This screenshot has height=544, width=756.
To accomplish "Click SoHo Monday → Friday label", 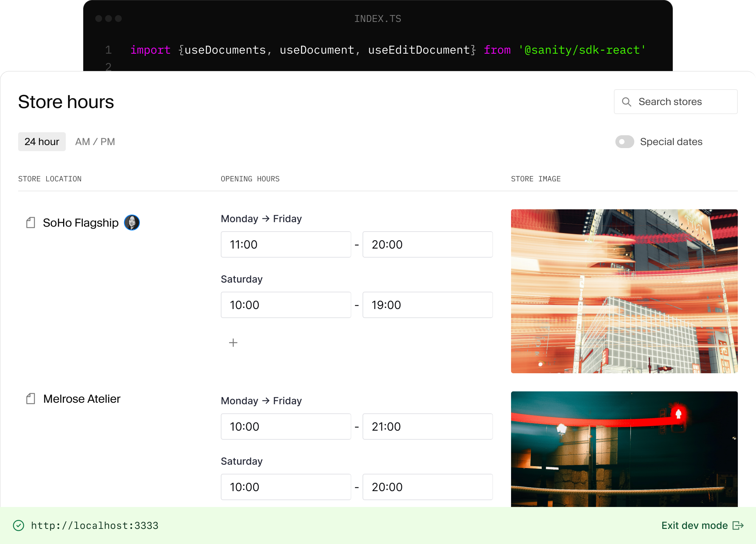I will point(261,219).
